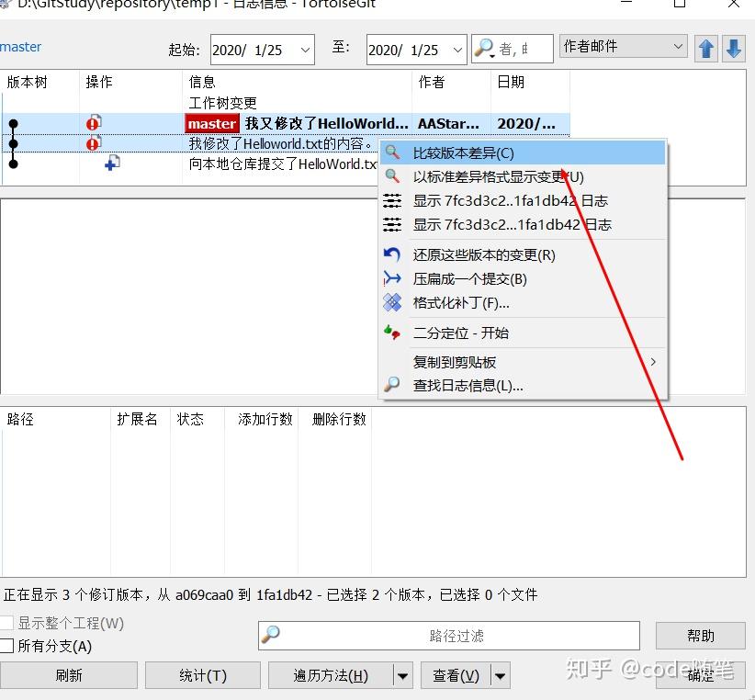
Task: Click the blue up arrow button
Action: pos(706,49)
